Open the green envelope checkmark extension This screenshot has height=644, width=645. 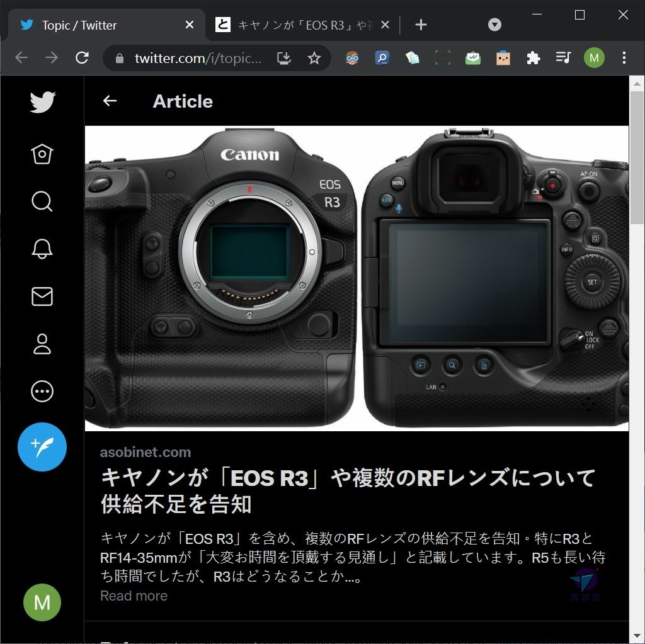[473, 58]
